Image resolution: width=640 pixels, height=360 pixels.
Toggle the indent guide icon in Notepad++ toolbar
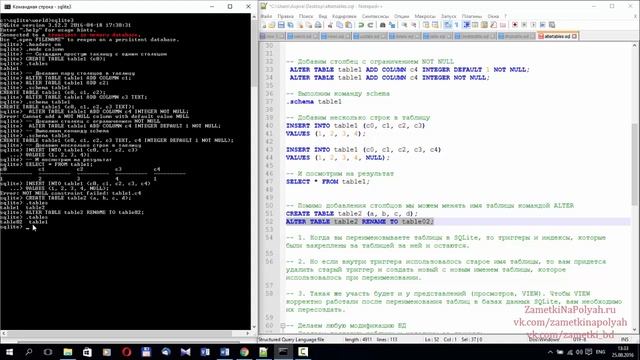point(466,25)
